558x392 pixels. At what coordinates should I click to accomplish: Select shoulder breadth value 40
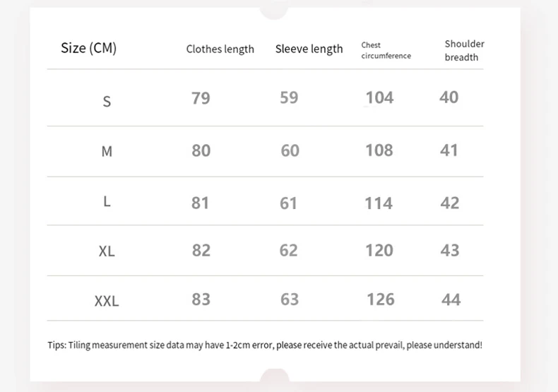449,97
